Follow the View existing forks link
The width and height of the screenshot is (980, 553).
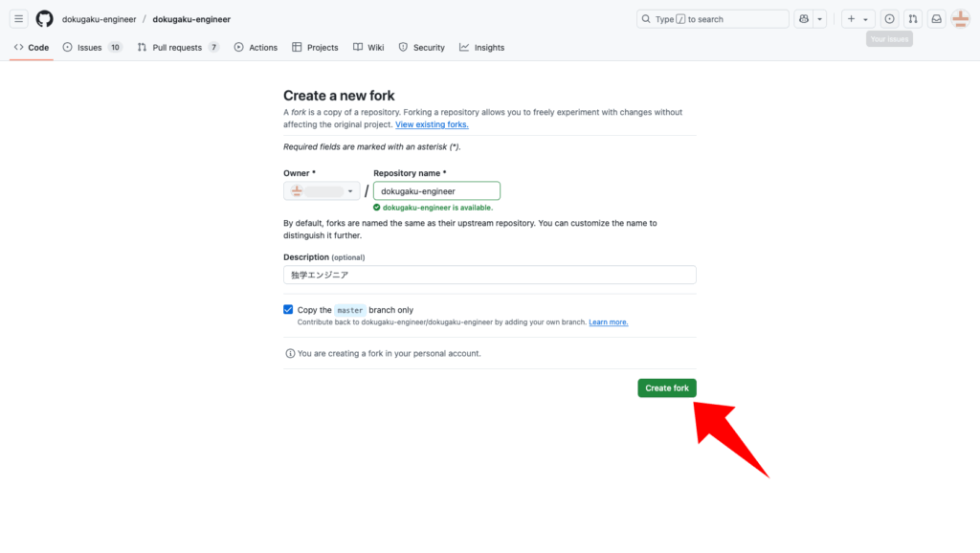point(432,124)
